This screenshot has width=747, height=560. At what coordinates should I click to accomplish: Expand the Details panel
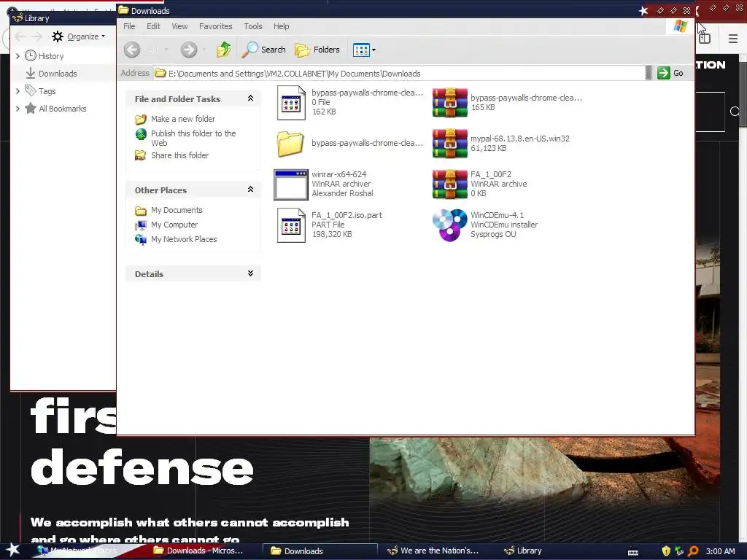click(x=250, y=273)
